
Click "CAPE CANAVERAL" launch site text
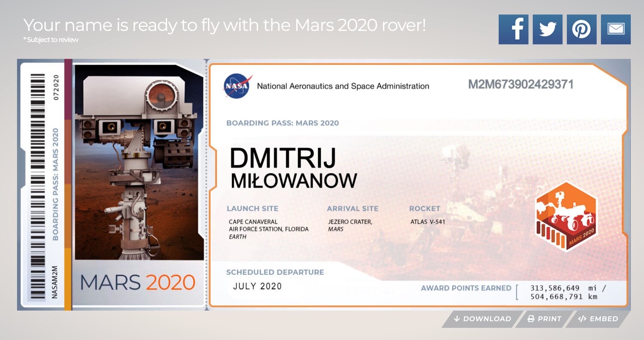pyautogui.click(x=253, y=222)
